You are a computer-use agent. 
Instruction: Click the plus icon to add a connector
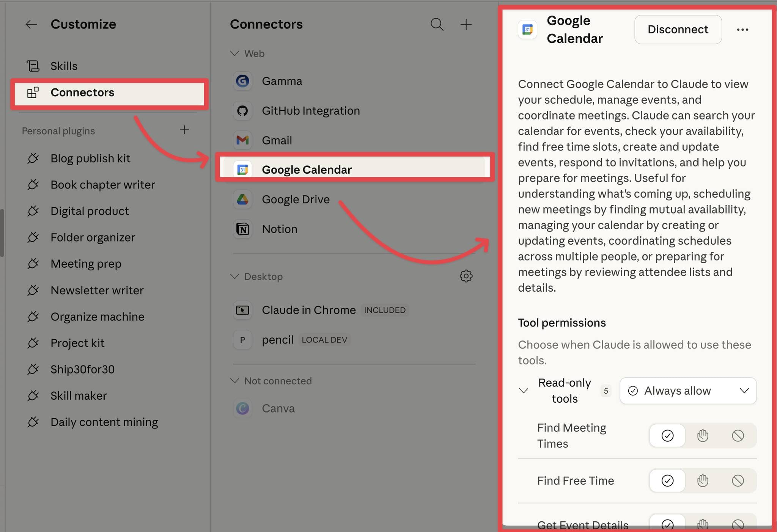click(x=466, y=24)
